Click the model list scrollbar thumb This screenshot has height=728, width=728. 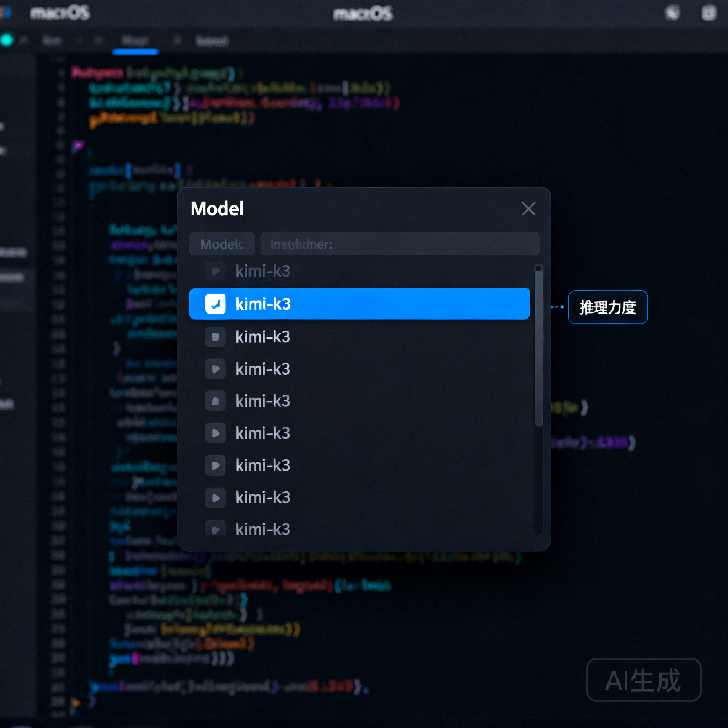(539, 346)
